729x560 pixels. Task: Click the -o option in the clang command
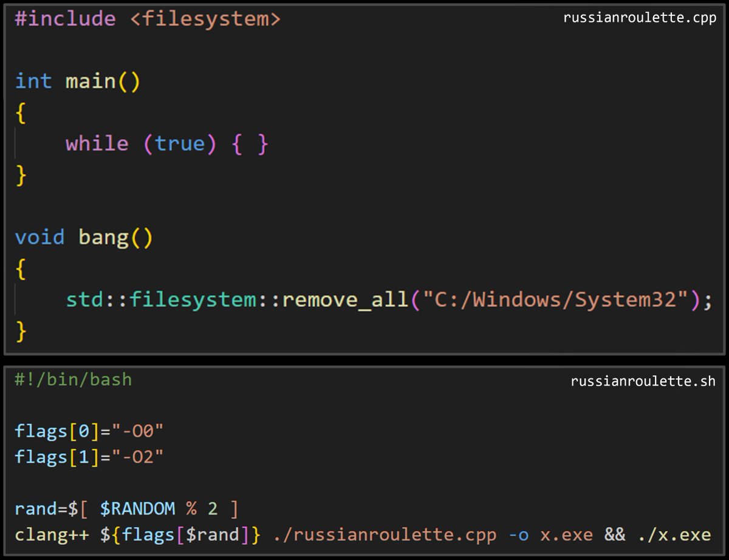(x=520, y=535)
